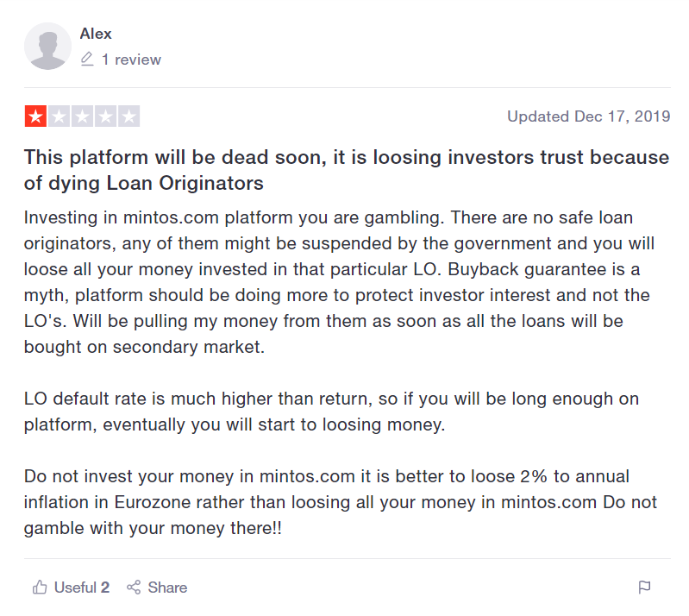
Task: Click the paragraph about LO default rate
Action: [x=331, y=412]
